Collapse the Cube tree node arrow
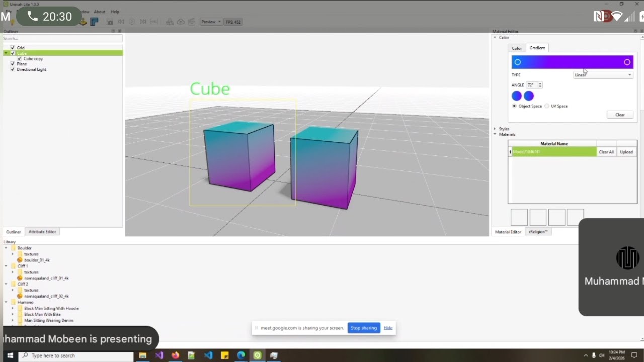The height and width of the screenshot is (362, 644). point(6,53)
